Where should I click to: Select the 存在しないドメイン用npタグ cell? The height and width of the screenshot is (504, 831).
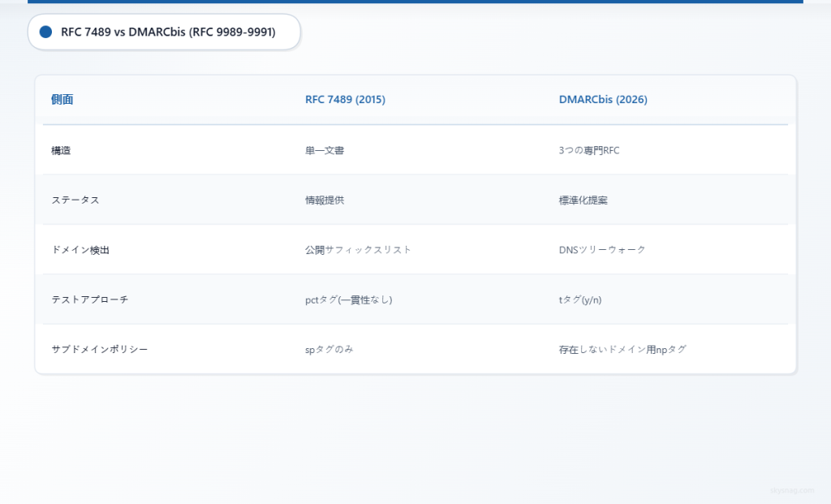[x=622, y=350]
